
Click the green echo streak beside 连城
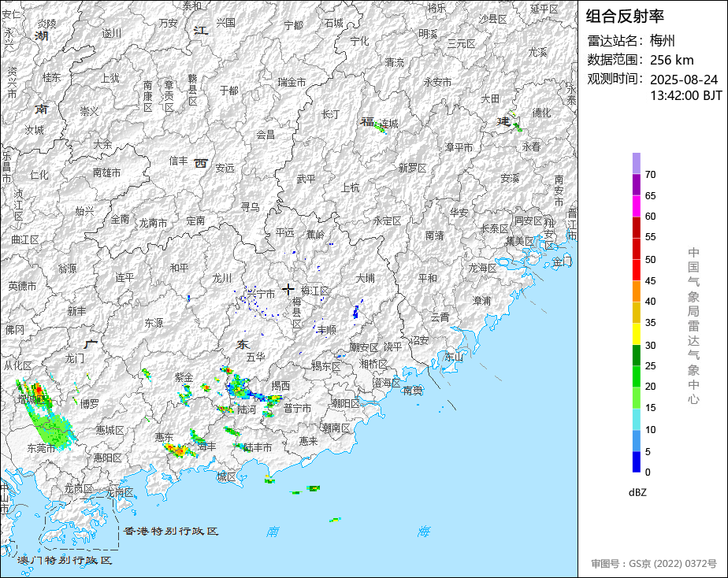coord(381,129)
